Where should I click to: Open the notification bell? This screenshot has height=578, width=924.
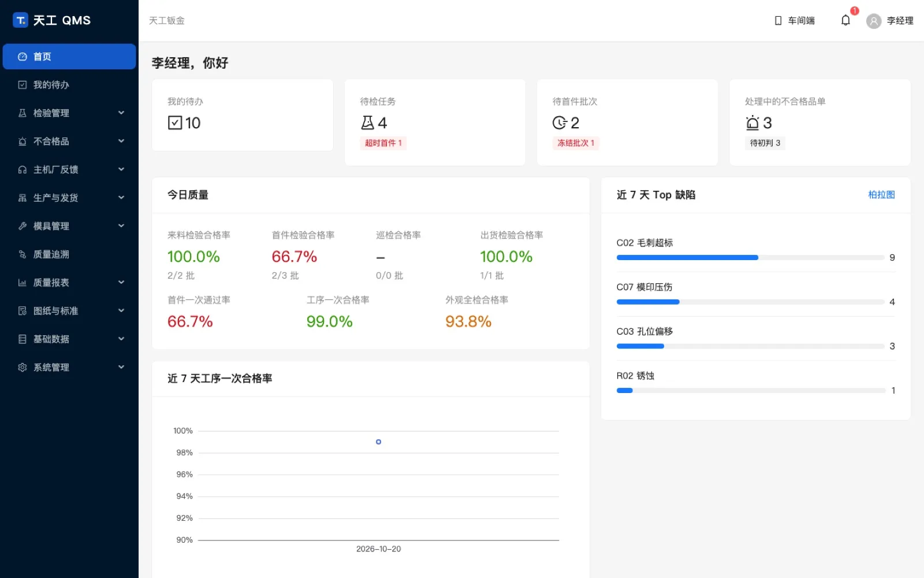[845, 20]
